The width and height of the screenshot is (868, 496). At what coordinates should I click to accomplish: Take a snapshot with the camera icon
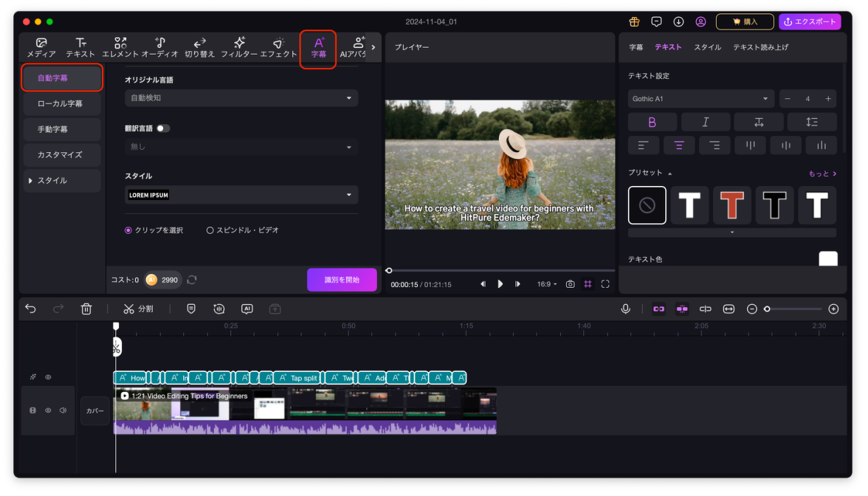coord(570,284)
